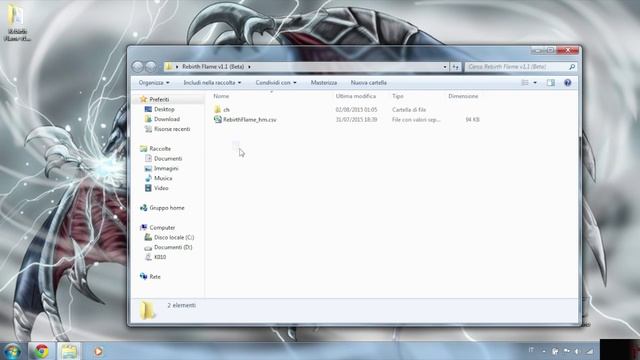The image size is (640, 360).
Task: Click the Back navigation arrow
Action: pos(138,67)
